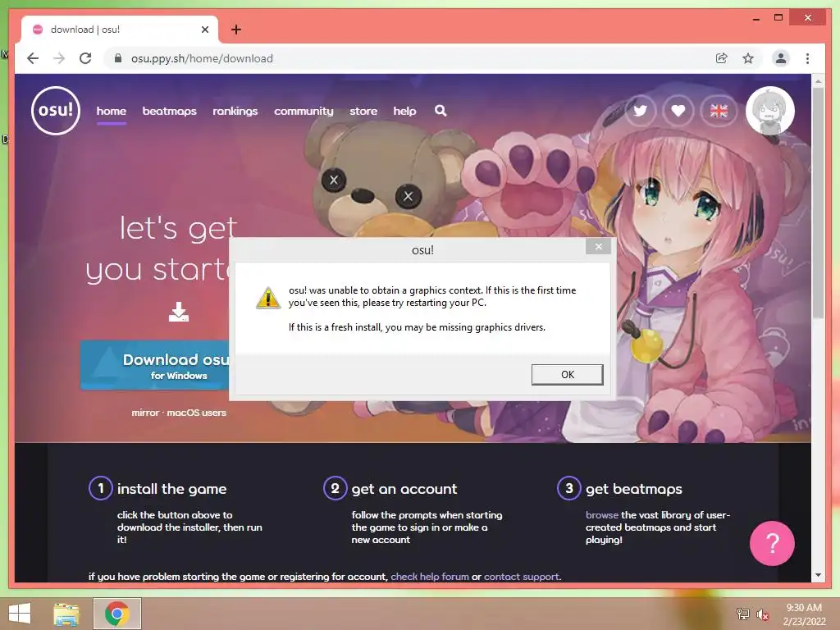Click the network tray icon
This screenshot has width=840, height=630.
(x=742, y=614)
